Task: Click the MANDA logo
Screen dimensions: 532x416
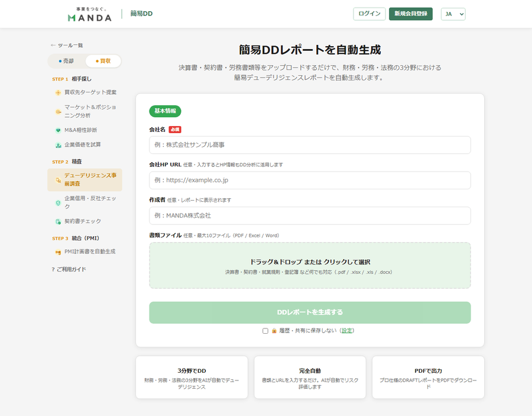Action: [x=90, y=14]
